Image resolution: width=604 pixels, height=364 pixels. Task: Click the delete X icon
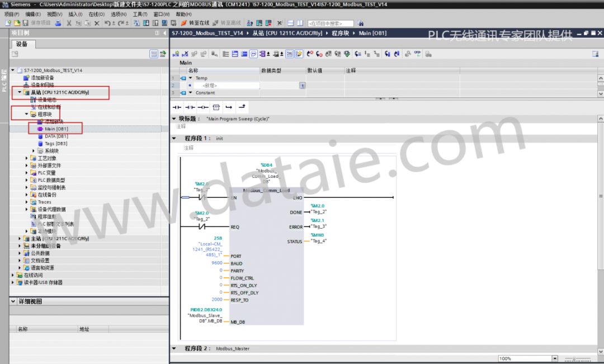97,23
